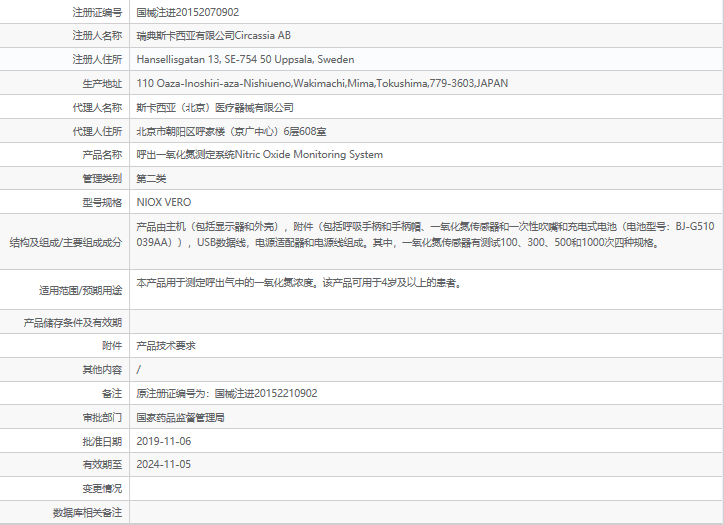This screenshot has height=525, width=724.
Task: Select the 结构及组成/主要组成成分 label
Action: pos(66,242)
